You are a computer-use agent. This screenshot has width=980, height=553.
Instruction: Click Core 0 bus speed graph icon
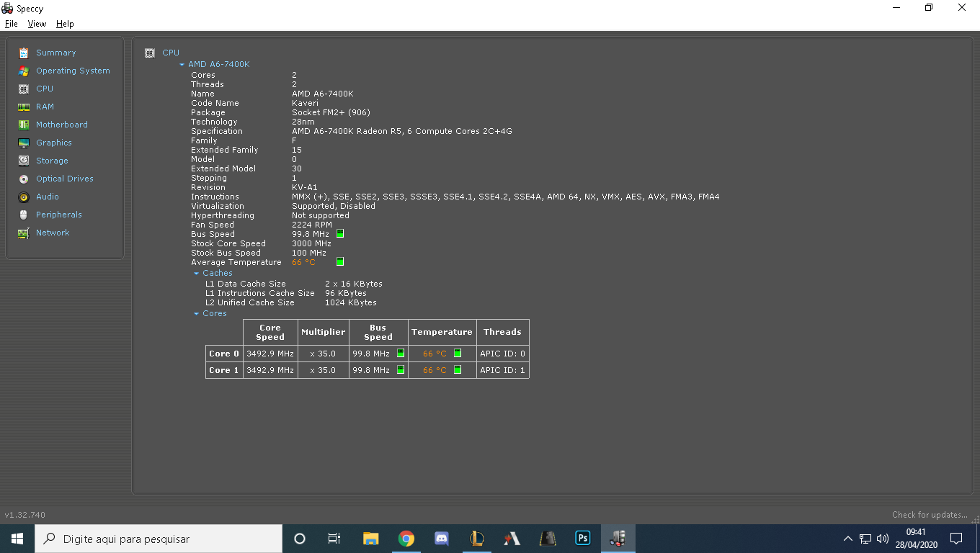tap(401, 354)
